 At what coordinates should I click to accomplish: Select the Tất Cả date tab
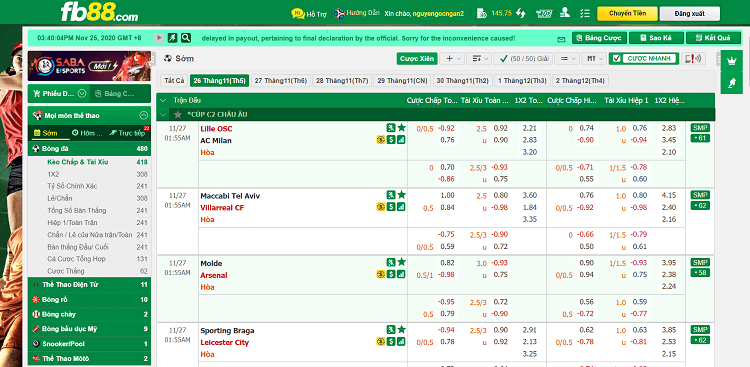click(173, 81)
